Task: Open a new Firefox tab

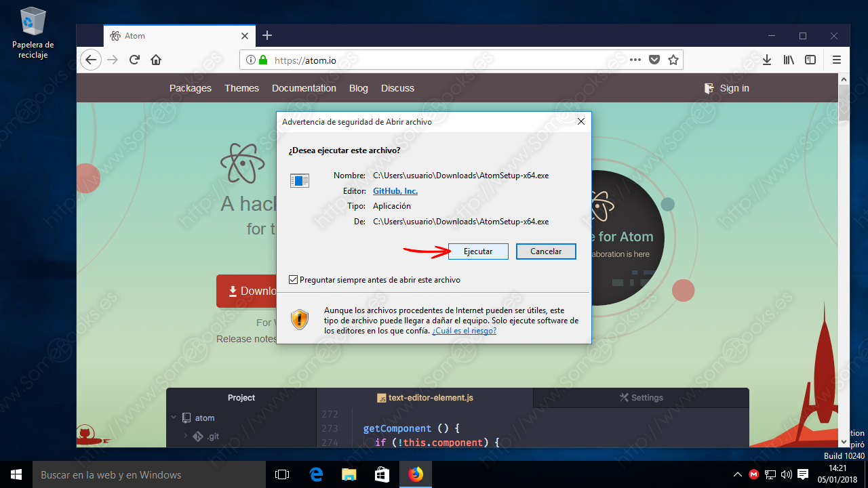Action: pos(267,35)
